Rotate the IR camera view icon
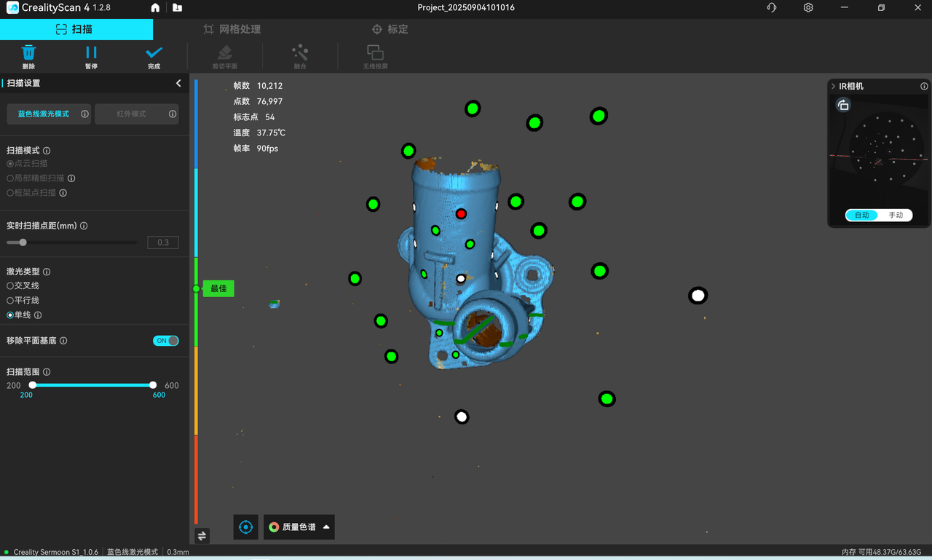932x560 pixels. click(843, 106)
